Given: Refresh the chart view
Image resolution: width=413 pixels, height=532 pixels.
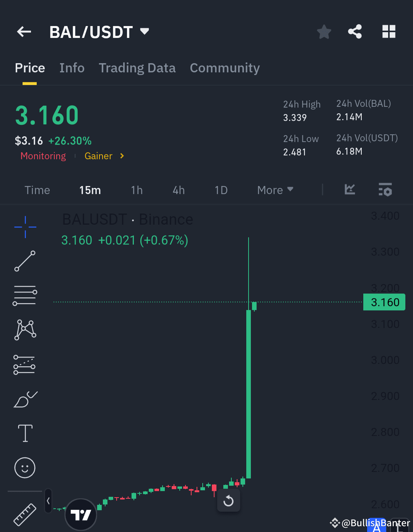Looking at the screenshot, I should [x=228, y=500].
